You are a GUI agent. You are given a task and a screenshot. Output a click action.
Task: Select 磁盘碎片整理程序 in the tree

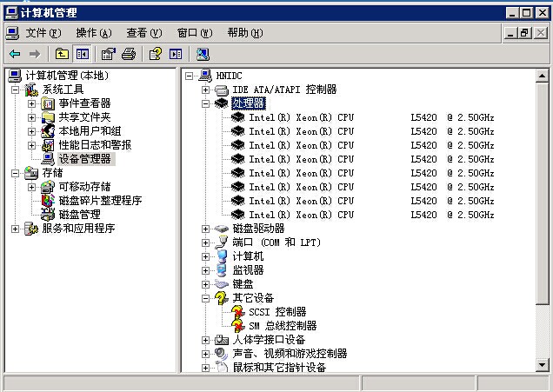pos(99,201)
